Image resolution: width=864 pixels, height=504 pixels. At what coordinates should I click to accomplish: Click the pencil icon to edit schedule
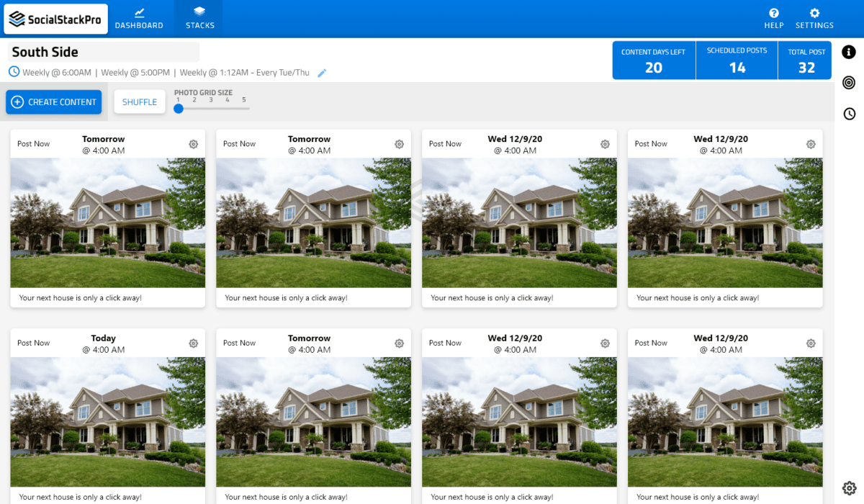[x=322, y=73]
